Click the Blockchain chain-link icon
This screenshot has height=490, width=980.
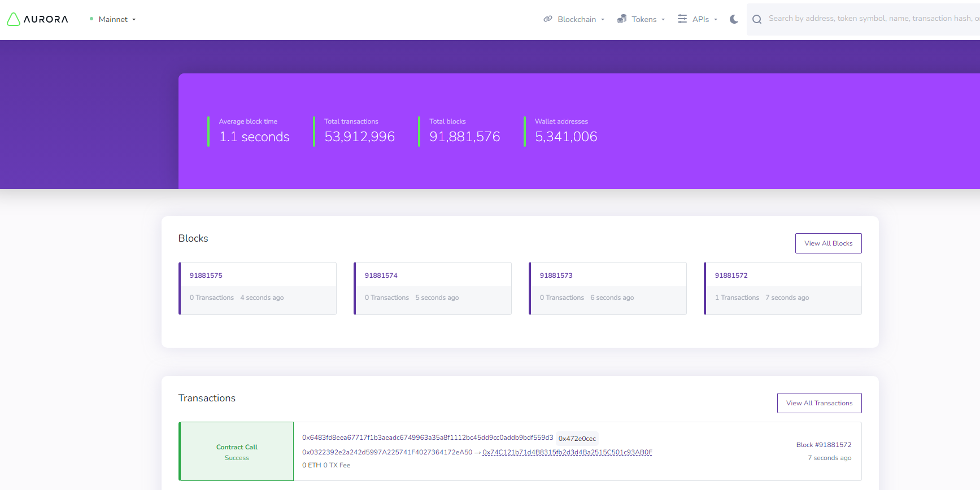pos(547,19)
